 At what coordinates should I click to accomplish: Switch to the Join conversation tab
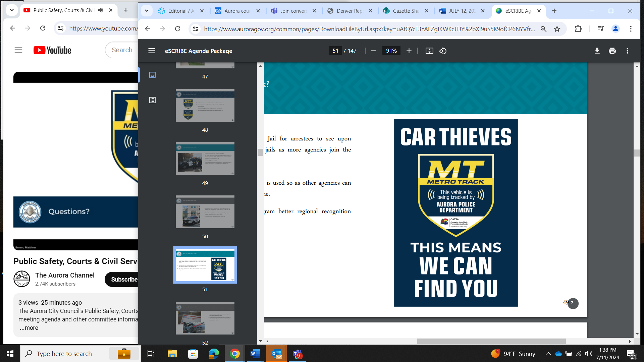(x=293, y=11)
